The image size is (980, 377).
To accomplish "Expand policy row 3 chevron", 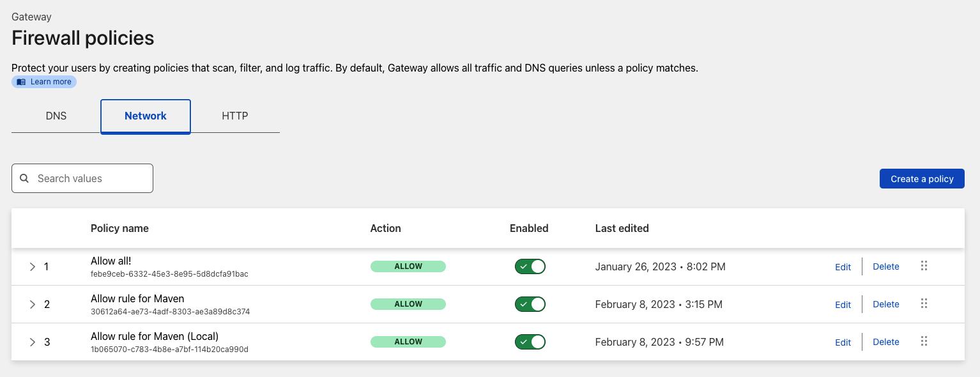I will (x=33, y=342).
